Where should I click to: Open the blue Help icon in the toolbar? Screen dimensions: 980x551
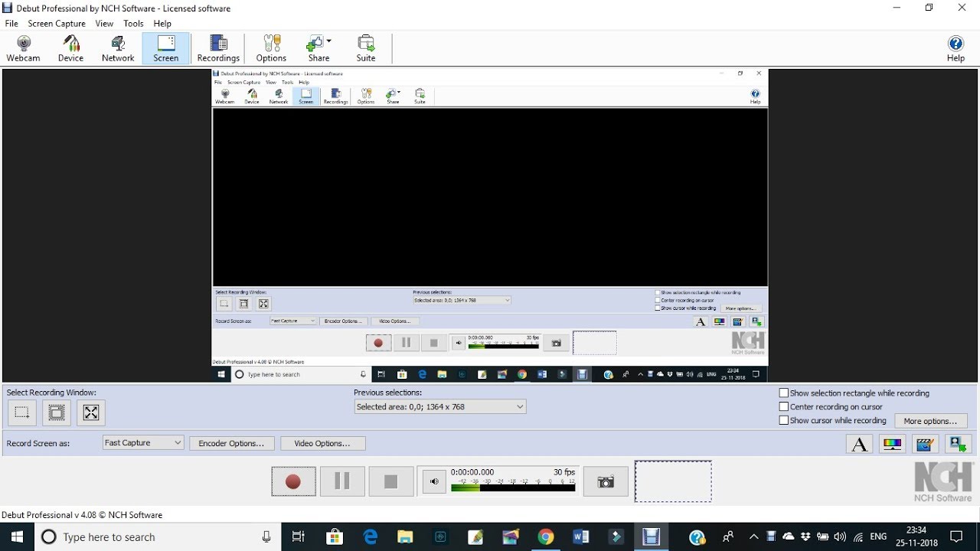(955, 48)
